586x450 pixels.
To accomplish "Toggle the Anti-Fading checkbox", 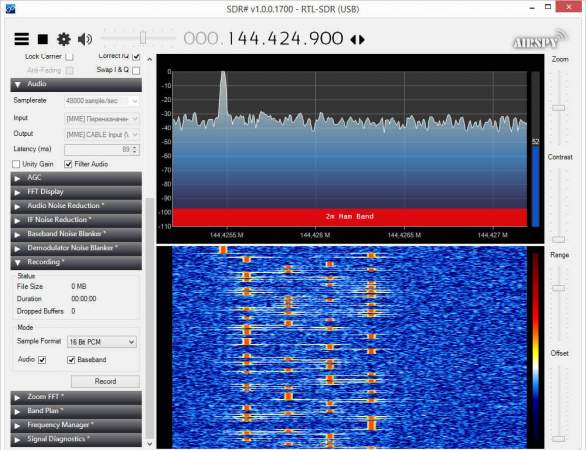I will tap(69, 71).
